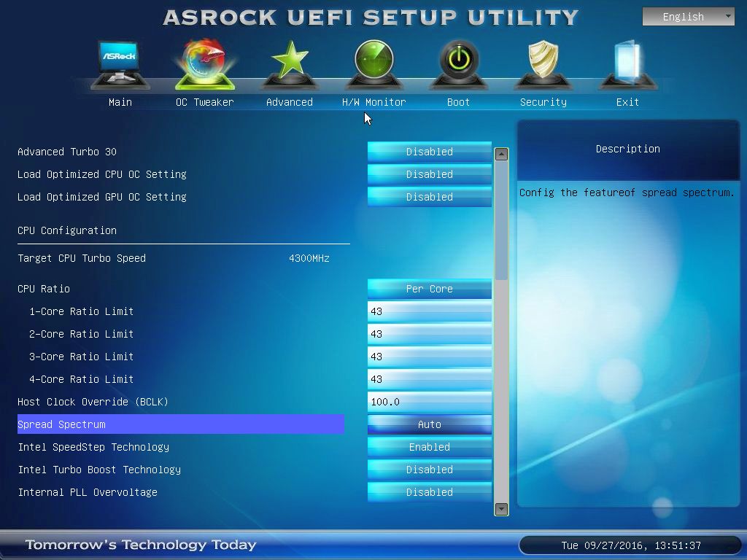
Task: Click the date and time display
Action: tap(631, 545)
